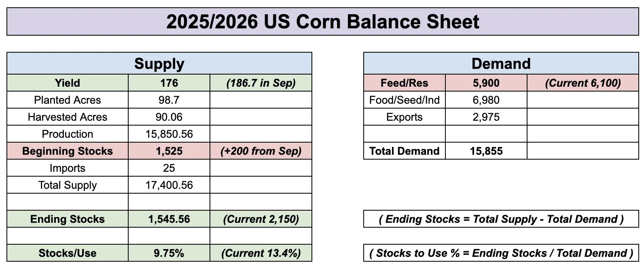This screenshot has width=644, height=271.
Task: Click the Stocks/Use 9.75% cell
Action: (x=169, y=253)
